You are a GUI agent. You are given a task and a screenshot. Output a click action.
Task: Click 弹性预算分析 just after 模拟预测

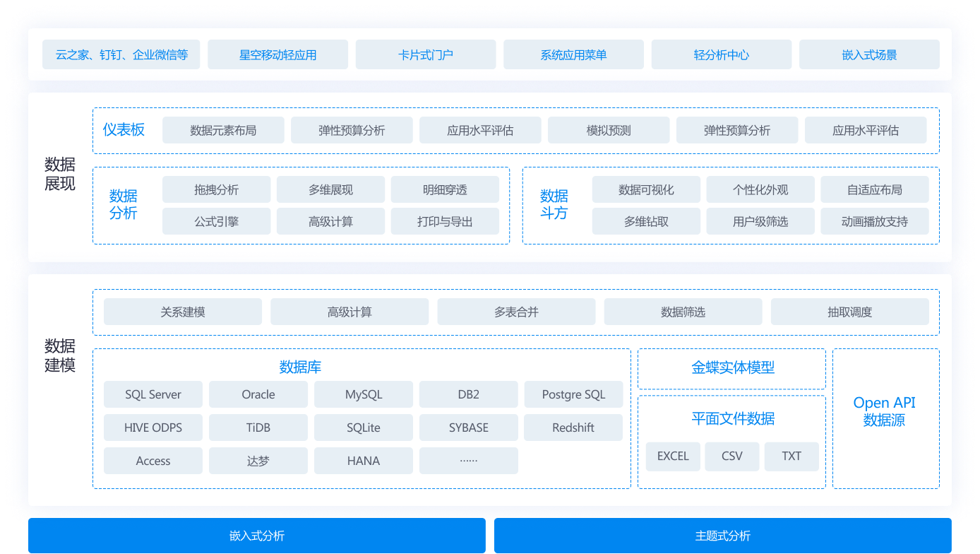pyautogui.click(x=737, y=130)
